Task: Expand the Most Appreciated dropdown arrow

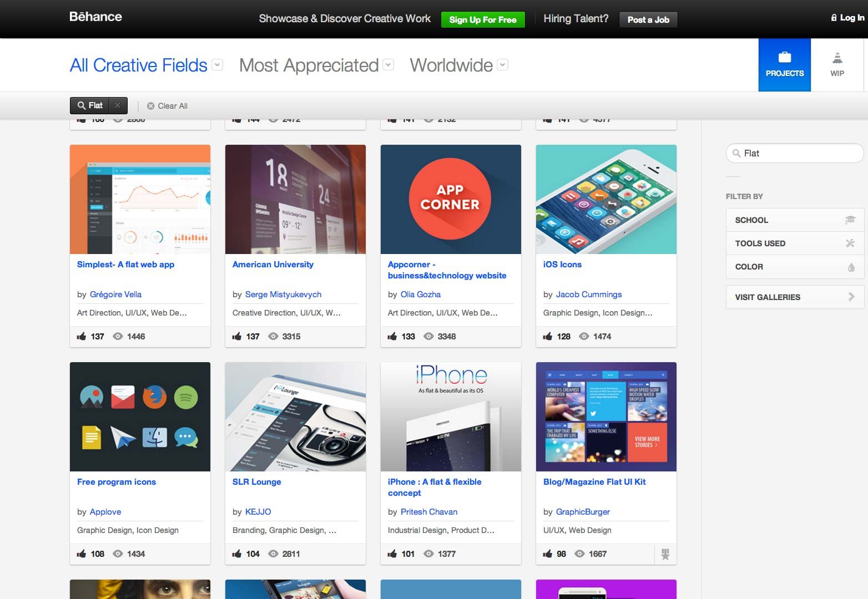Action: pos(388,65)
